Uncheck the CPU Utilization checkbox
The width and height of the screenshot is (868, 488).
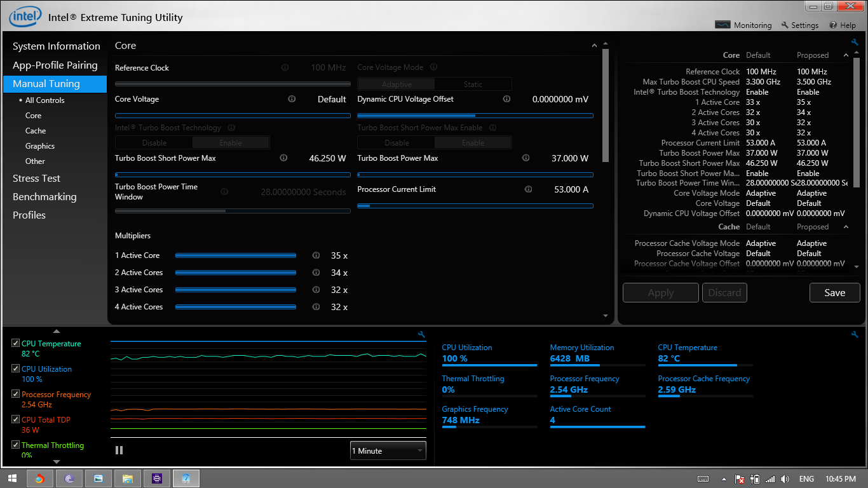tap(15, 369)
